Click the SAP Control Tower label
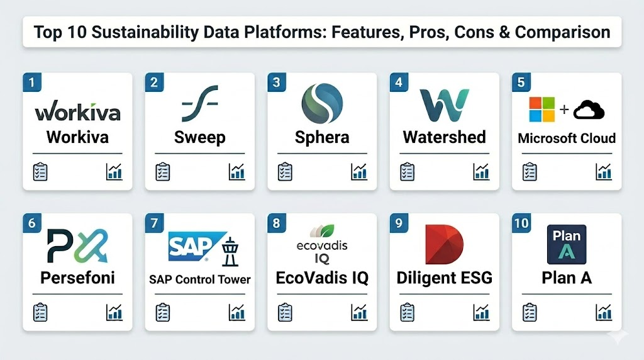Image resolution: width=644 pixels, height=360 pixels. [x=200, y=279]
